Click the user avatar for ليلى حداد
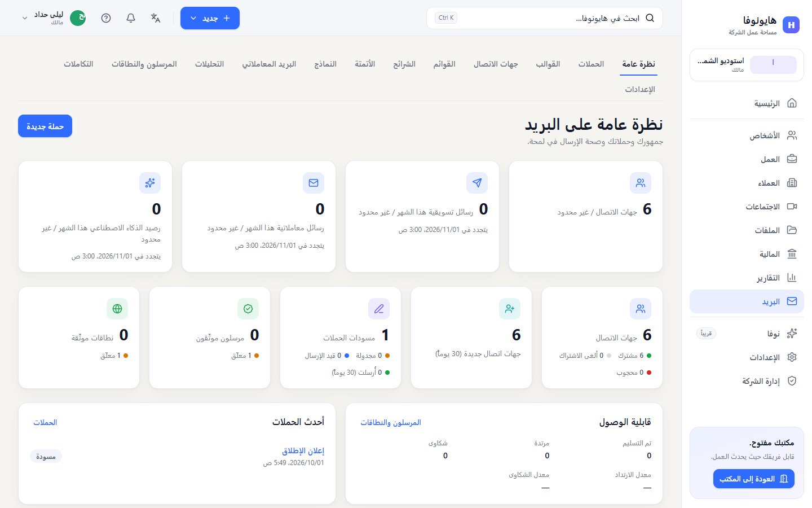 (x=78, y=18)
